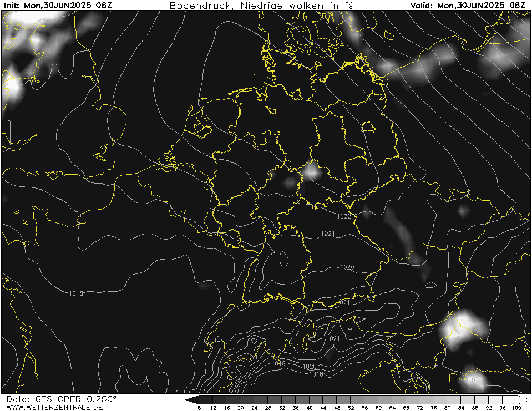The height and width of the screenshot is (411, 532).
Task: Click the 'Init: Mon,30JUN2025 06Z' label
Action: pos(58,6)
